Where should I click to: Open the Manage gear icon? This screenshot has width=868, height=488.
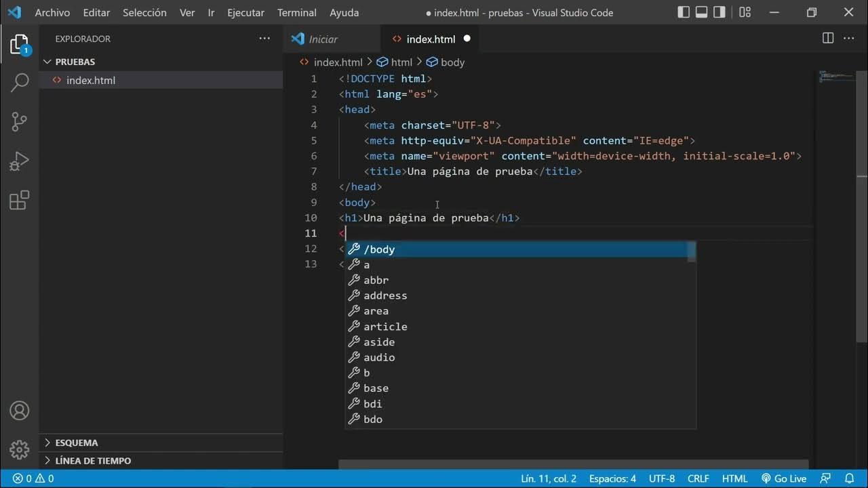(20, 449)
